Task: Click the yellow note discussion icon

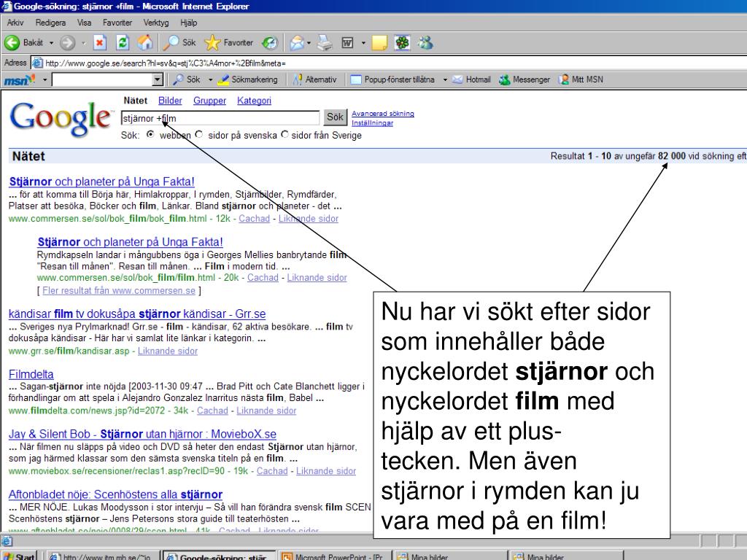Action: [379, 43]
